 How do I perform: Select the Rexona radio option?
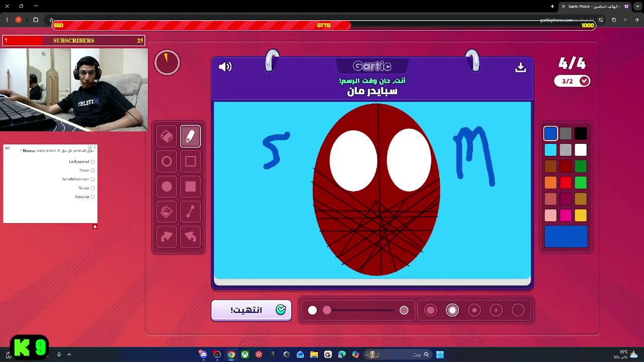click(93, 197)
